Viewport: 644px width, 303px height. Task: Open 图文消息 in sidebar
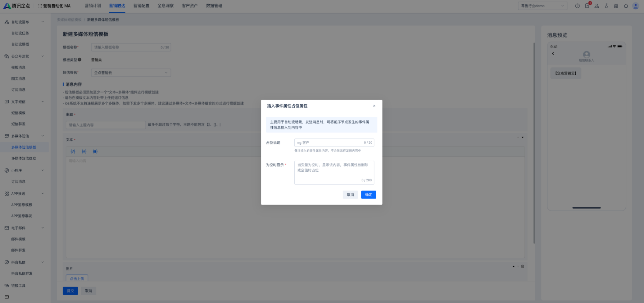pos(18,79)
